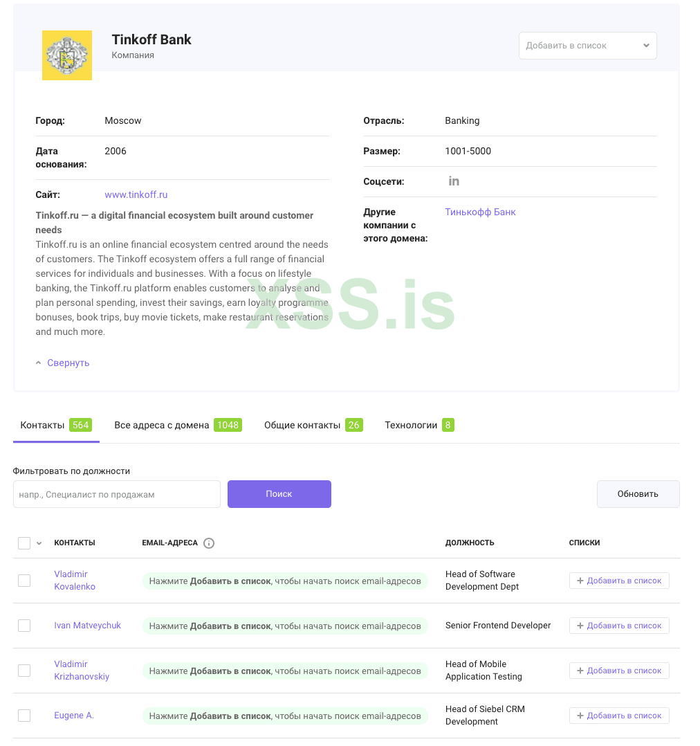Open the Добавить в список dropdown at top
This screenshot has width=700, height=746.
click(x=588, y=46)
